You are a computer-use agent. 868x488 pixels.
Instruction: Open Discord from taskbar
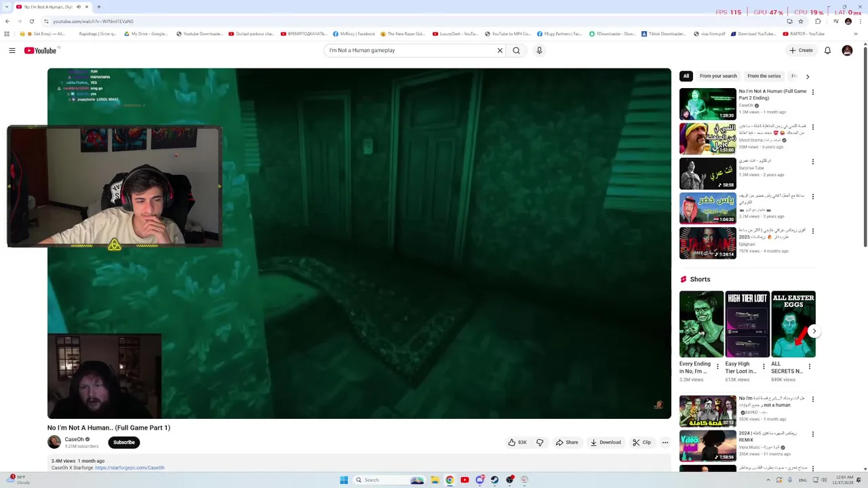point(479,480)
